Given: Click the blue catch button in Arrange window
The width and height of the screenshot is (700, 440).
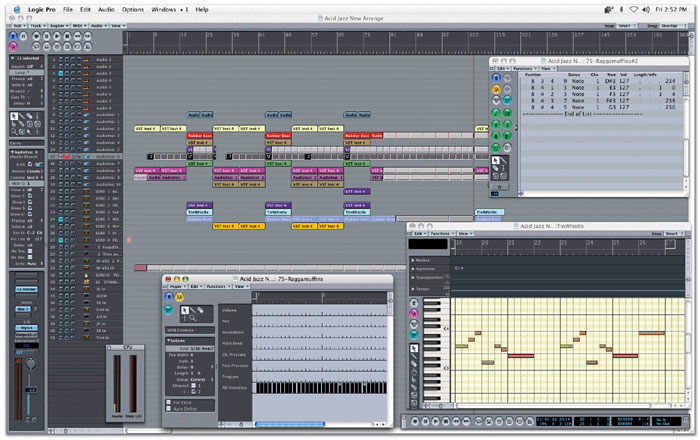Looking at the screenshot, I should [13, 36].
